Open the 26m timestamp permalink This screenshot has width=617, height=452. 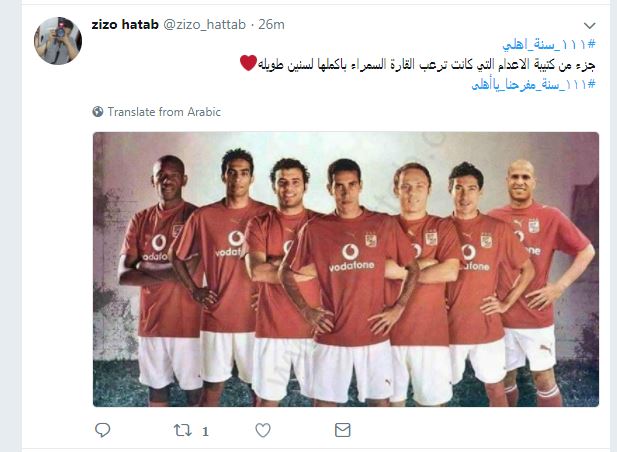tap(272, 24)
